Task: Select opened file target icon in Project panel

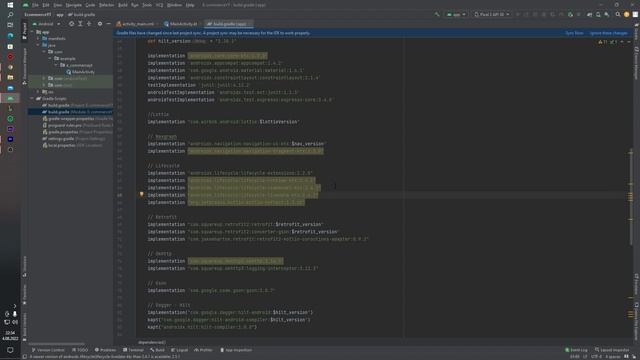Action: [71, 24]
